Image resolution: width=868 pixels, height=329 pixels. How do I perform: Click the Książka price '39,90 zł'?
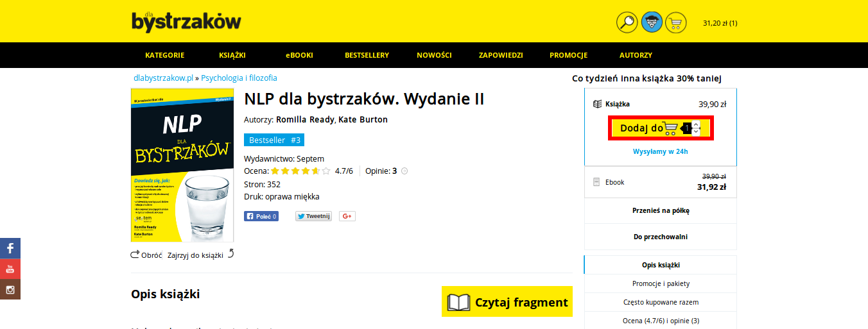712,104
